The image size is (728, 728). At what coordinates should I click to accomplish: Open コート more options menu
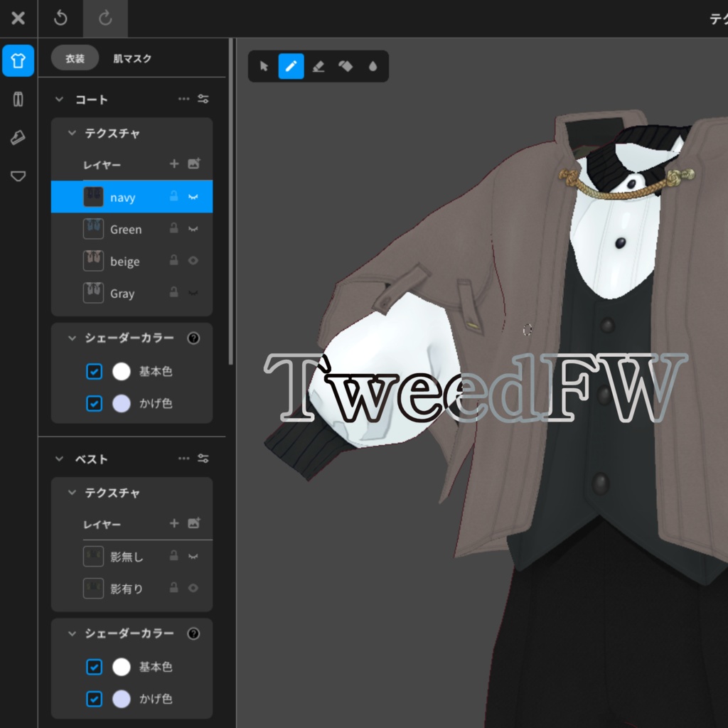pos(184,99)
